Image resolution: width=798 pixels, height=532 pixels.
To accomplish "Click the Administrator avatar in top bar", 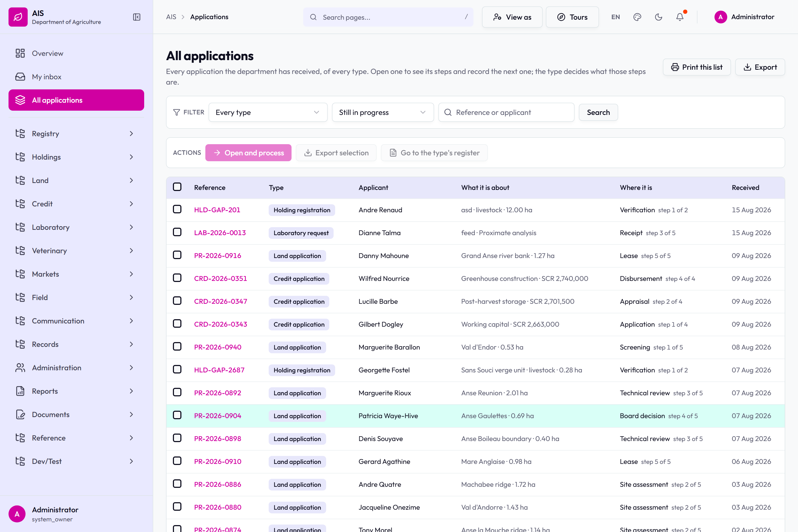I will [x=721, y=17].
